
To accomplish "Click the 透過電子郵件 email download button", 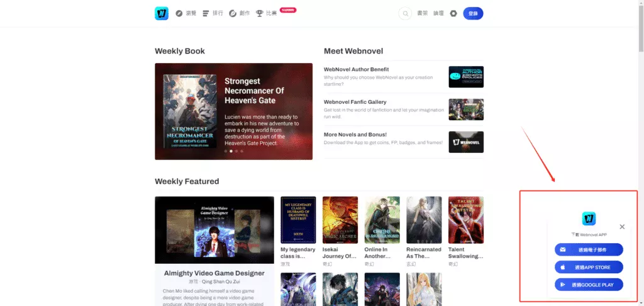I will pyautogui.click(x=589, y=250).
